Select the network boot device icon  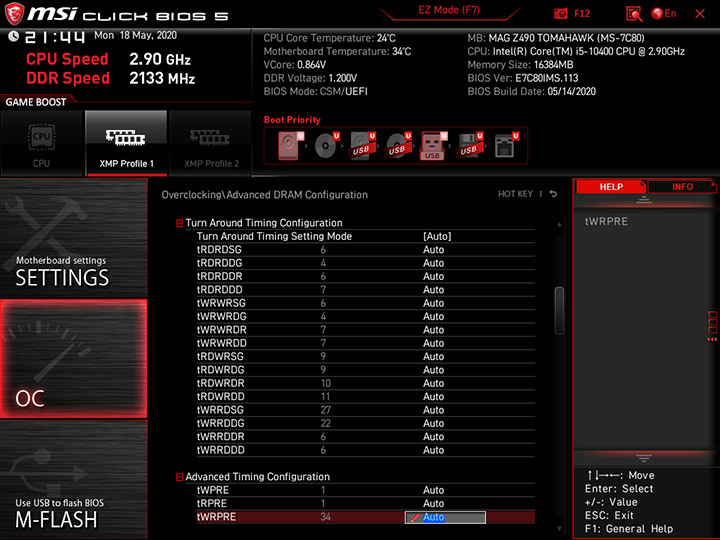(x=506, y=146)
